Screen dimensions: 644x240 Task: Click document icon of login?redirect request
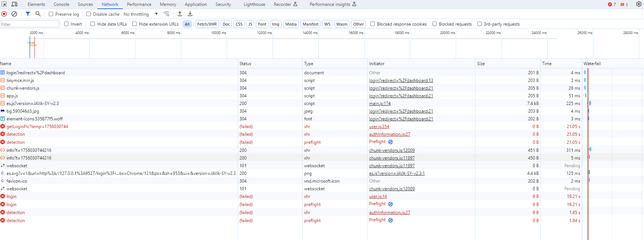[3, 72]
